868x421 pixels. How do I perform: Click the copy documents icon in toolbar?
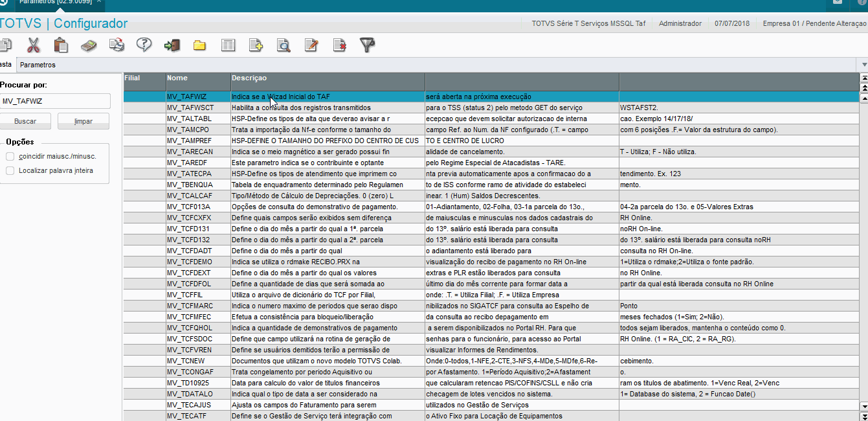[x=5, y=45]
